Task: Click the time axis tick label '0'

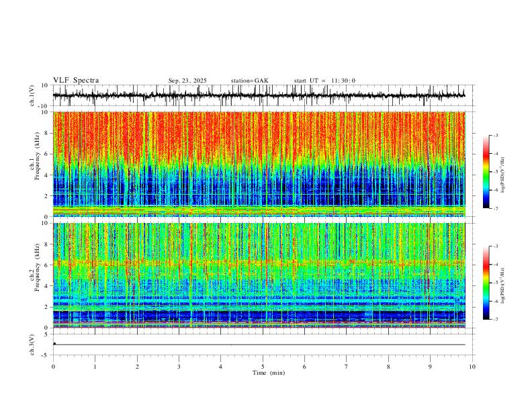Action: tap(53, 367)
